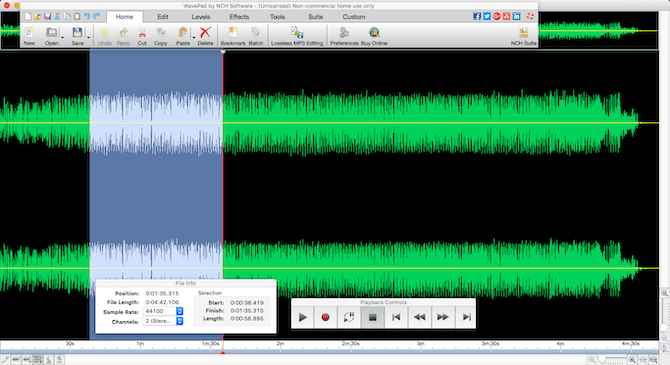Click the horizontal zoom slider knob
Image resolution: width=670 pixels, height=365 pixels.
(x=602, y=360)
